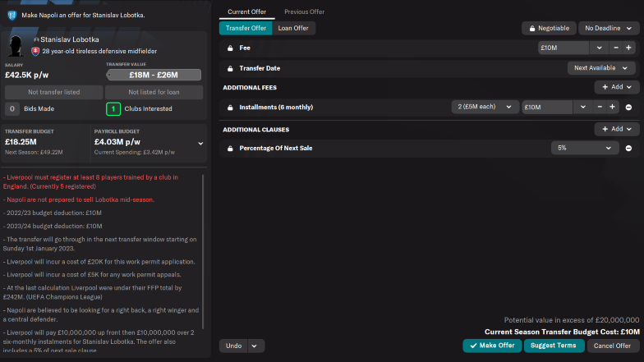Click the Installments amount input field

point(547,107)
